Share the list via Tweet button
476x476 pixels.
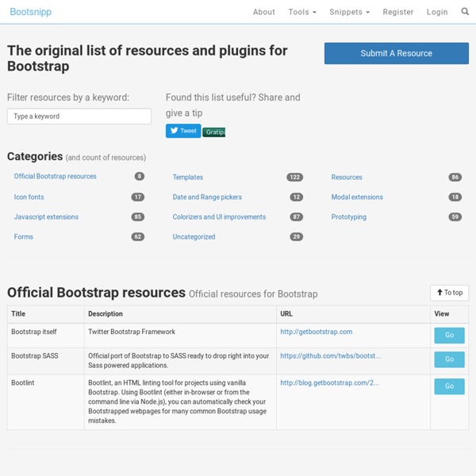[183, 131]
